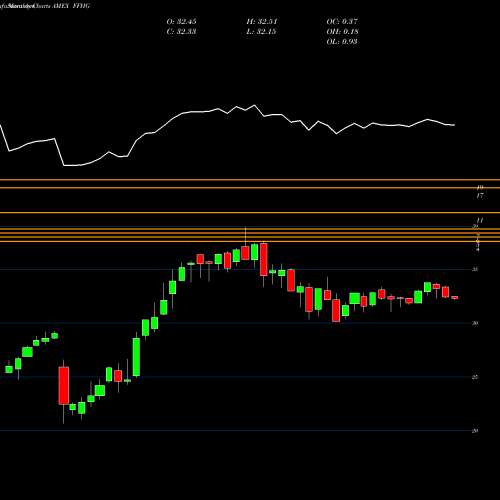The image size is (500, 500).
Task: Click the tall green breakout candle crossing 25
Action: pos(136,357)
